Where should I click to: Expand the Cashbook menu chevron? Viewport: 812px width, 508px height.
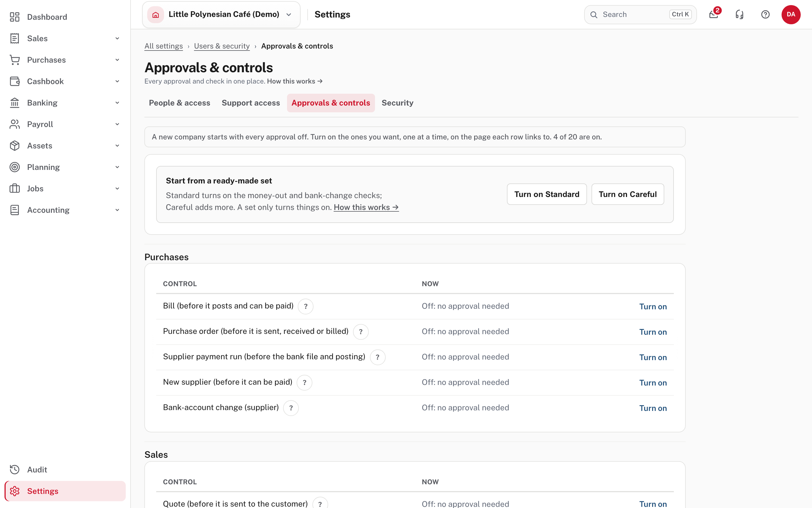click(117, 81)
